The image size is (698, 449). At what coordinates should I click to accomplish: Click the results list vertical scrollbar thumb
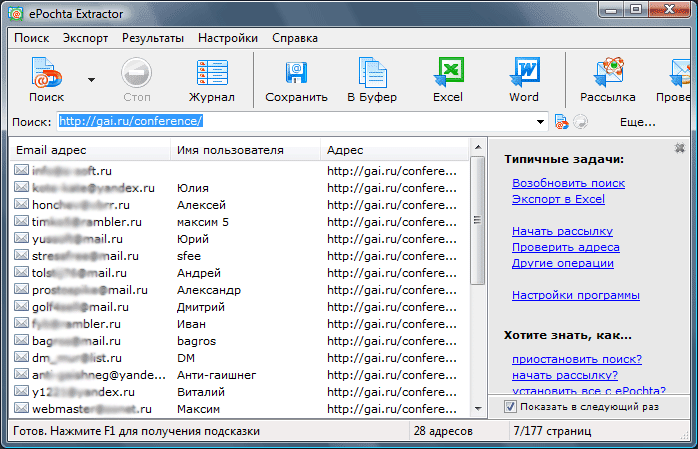pyautogui.click(x=478, y=220)
